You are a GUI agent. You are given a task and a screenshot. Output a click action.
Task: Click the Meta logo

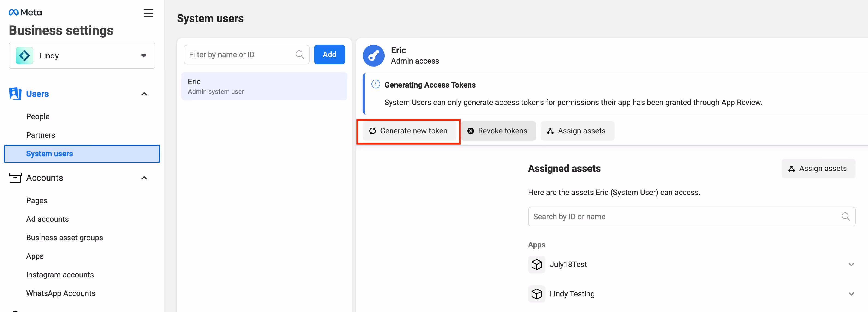coord(25,13)
